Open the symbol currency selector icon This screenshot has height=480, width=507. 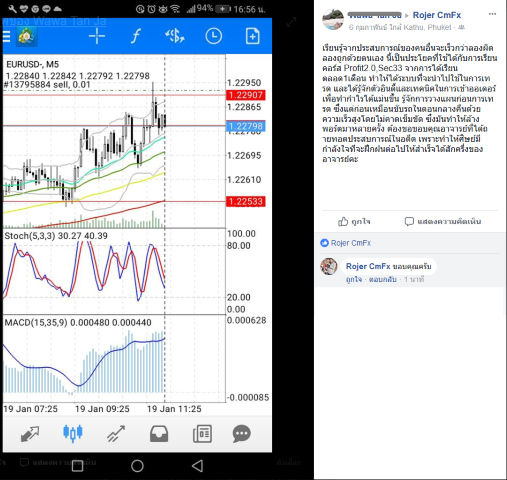[175, 36]
